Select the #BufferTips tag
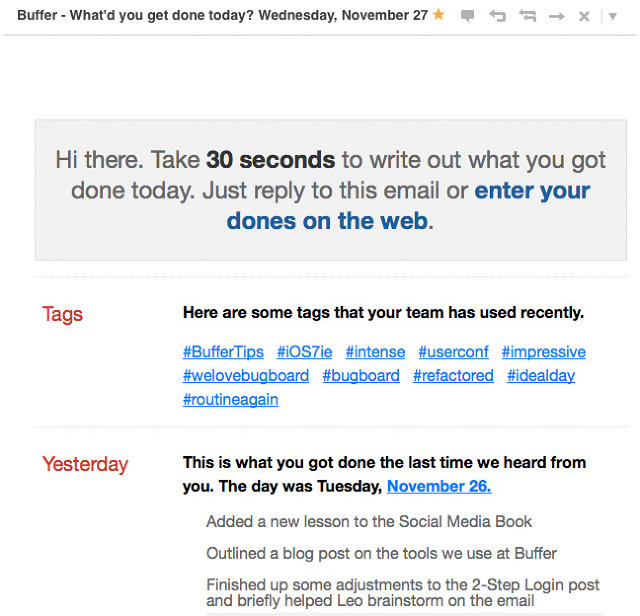Viewport: 640px width, 616px height. tap(223, 352)
